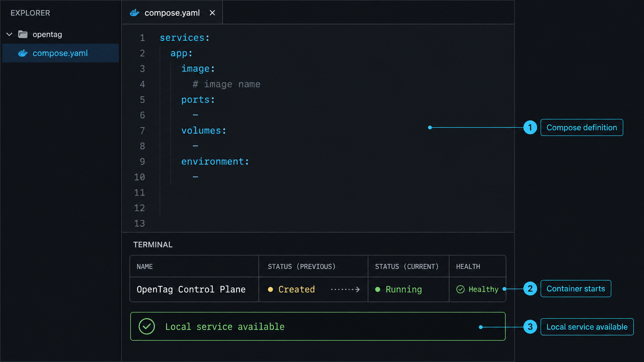Click line number 1 in the gutter

pos(143,38)
